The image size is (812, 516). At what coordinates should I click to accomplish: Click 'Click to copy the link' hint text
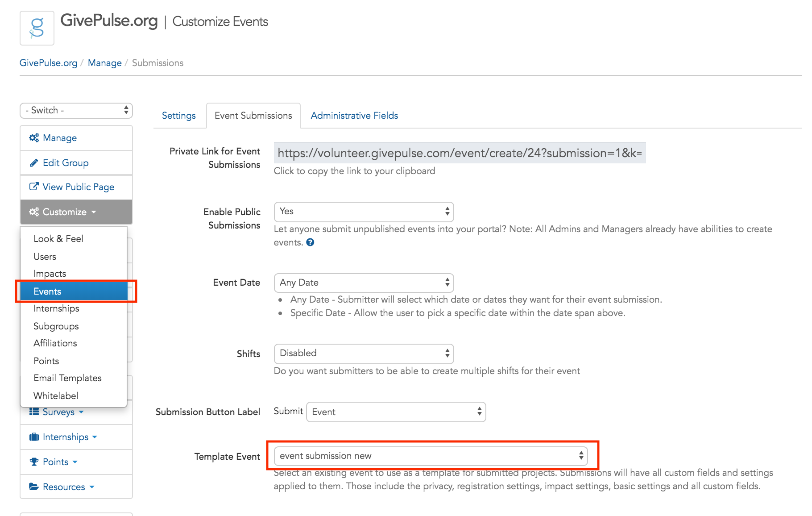(354, 171)
